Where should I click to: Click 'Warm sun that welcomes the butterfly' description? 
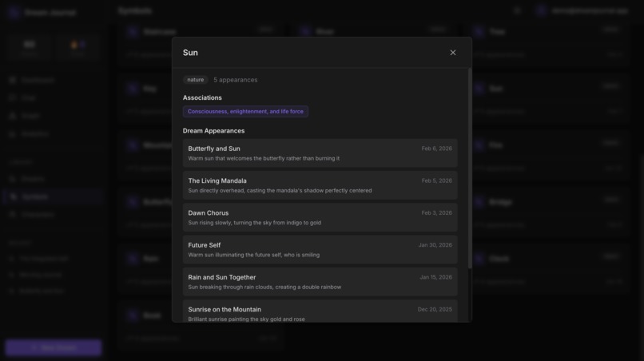(264, 158)
